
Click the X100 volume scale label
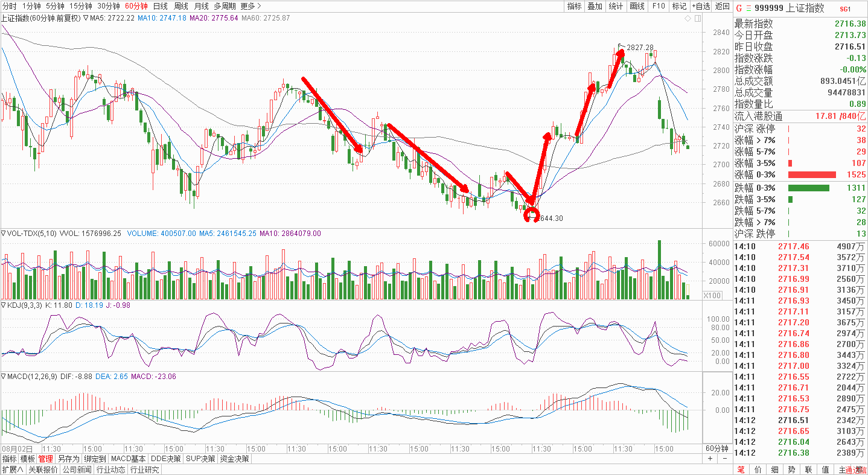[x=712, y=295]
